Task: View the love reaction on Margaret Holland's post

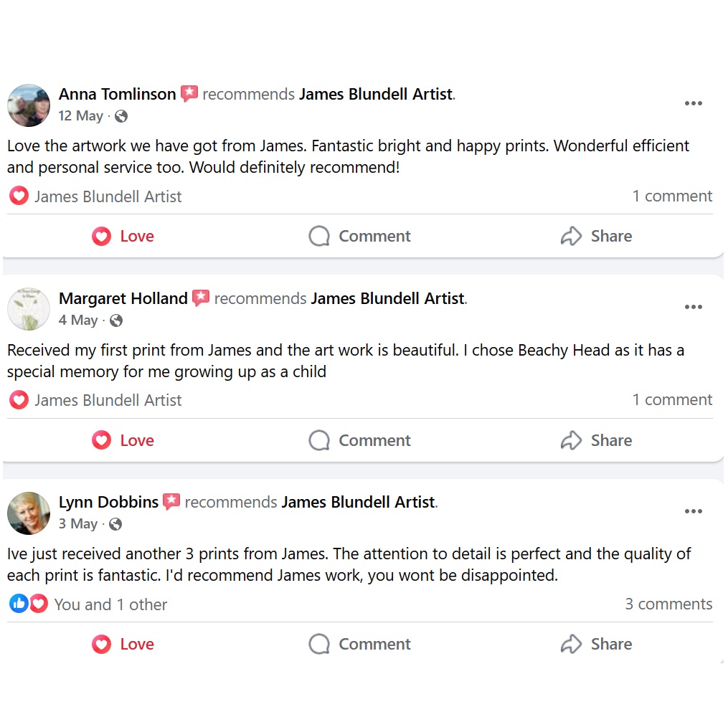Action: pos(19,400)
